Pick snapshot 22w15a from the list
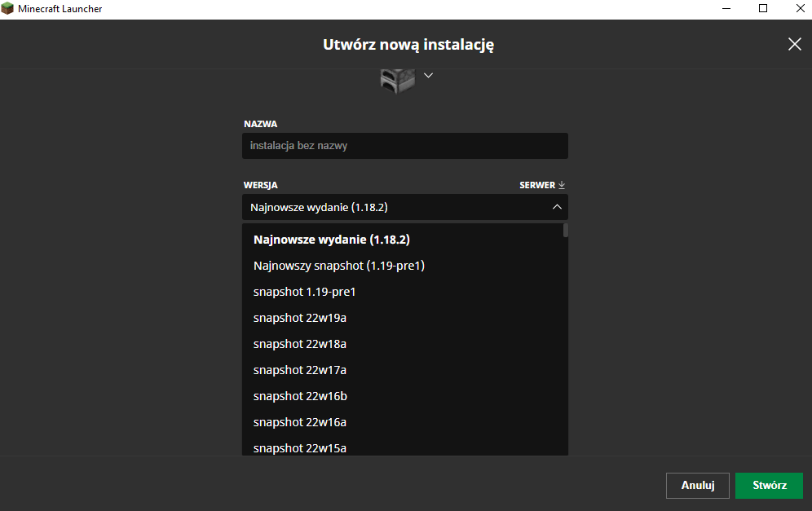The height and width of the screenshot is (511, 812). pos(404,447)
